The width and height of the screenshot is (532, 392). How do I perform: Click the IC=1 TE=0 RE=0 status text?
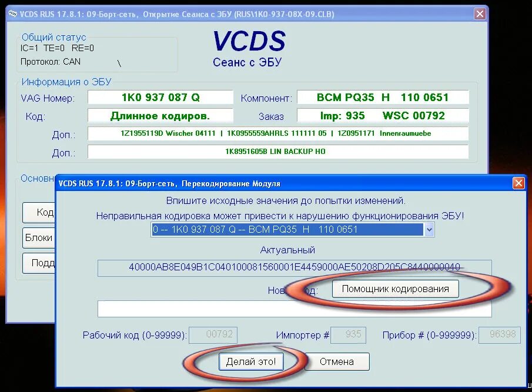tap(57, 48)
